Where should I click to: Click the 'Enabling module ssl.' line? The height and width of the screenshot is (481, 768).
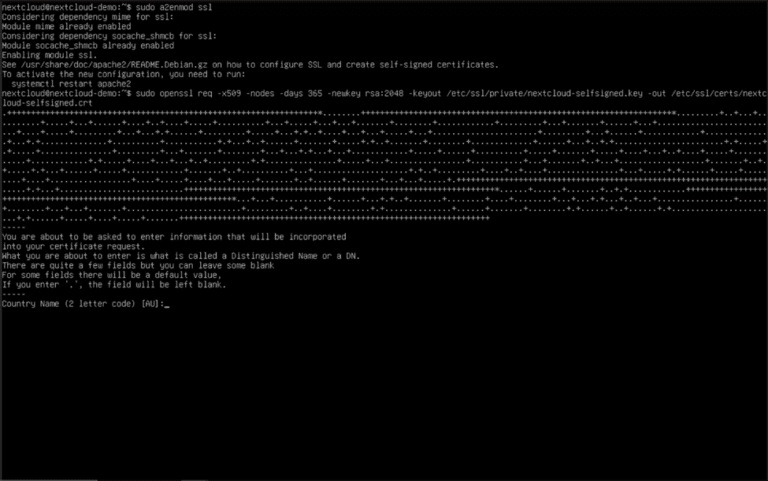(49, 55)
